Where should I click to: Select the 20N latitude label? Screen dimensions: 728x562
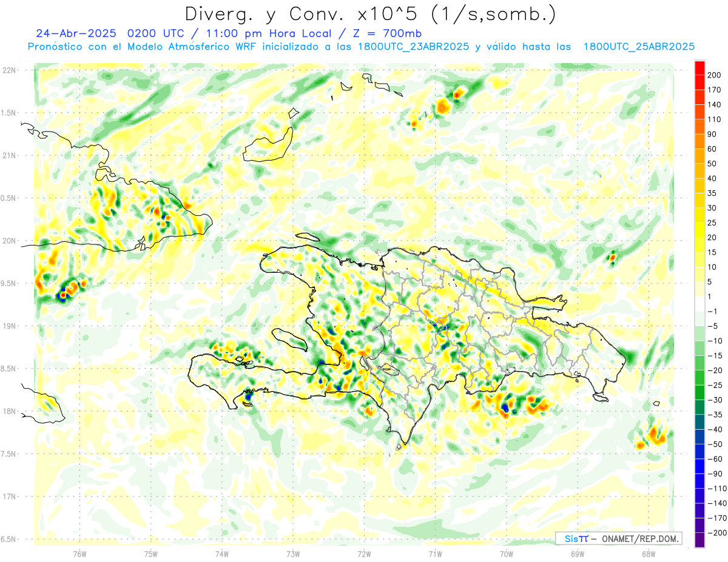tap(9, 241)
